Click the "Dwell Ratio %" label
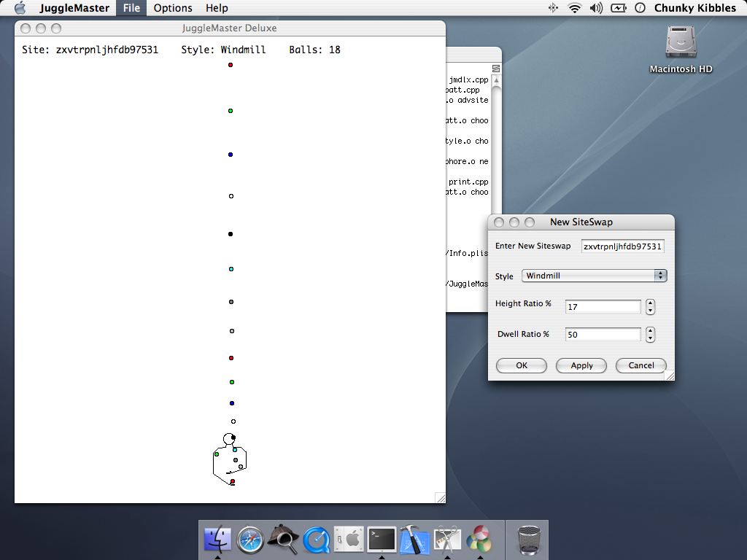Image resolution: width=747 pixels, height=560 pixels. (x=523, y=334)
